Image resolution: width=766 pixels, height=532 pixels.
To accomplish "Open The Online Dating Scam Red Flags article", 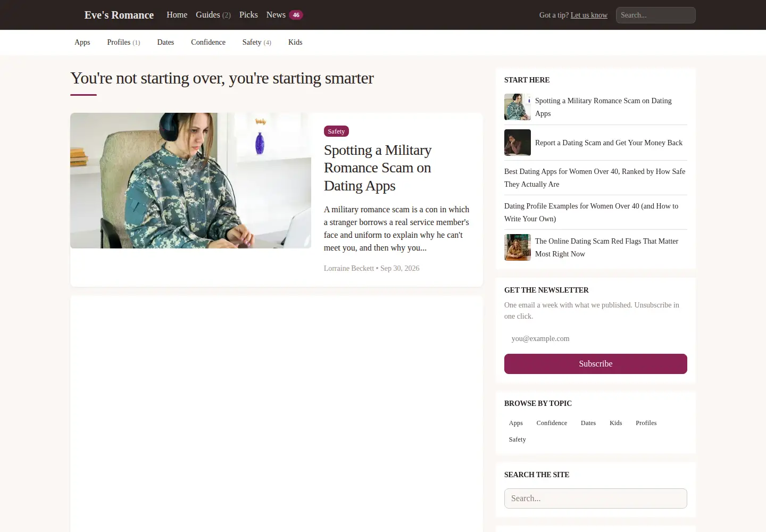I will pyautogui.click(x=606, y=247).
